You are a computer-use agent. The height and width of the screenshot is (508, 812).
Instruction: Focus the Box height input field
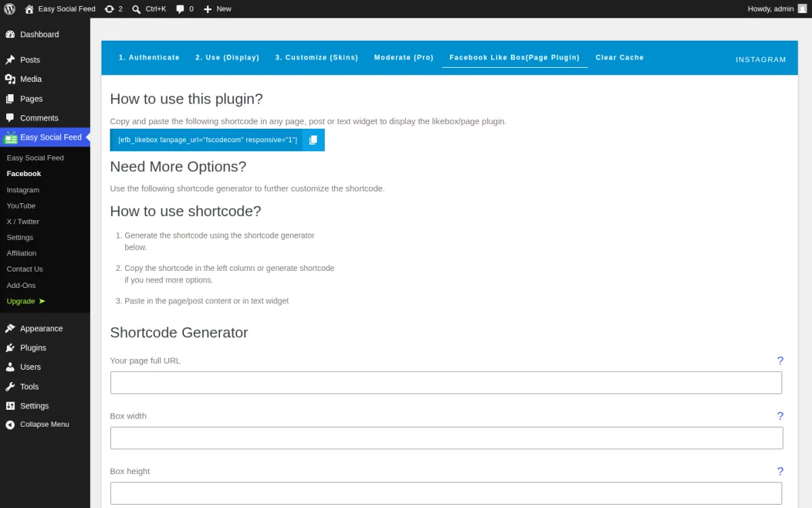click(446, 493)
